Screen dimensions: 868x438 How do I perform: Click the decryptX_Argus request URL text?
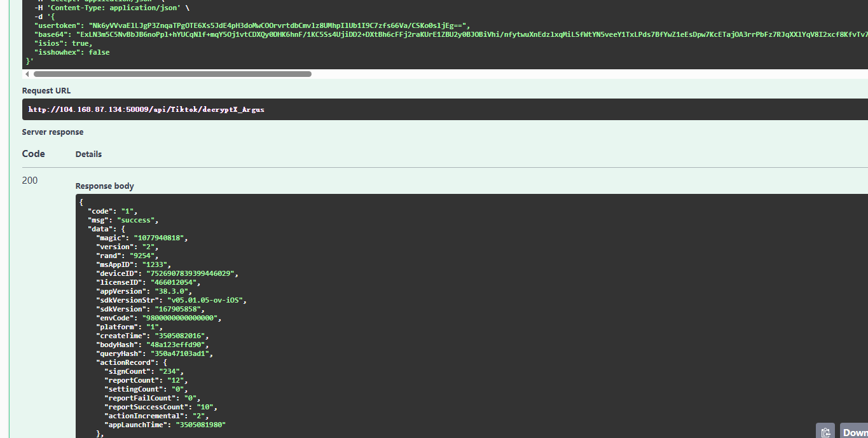[146, 109]
